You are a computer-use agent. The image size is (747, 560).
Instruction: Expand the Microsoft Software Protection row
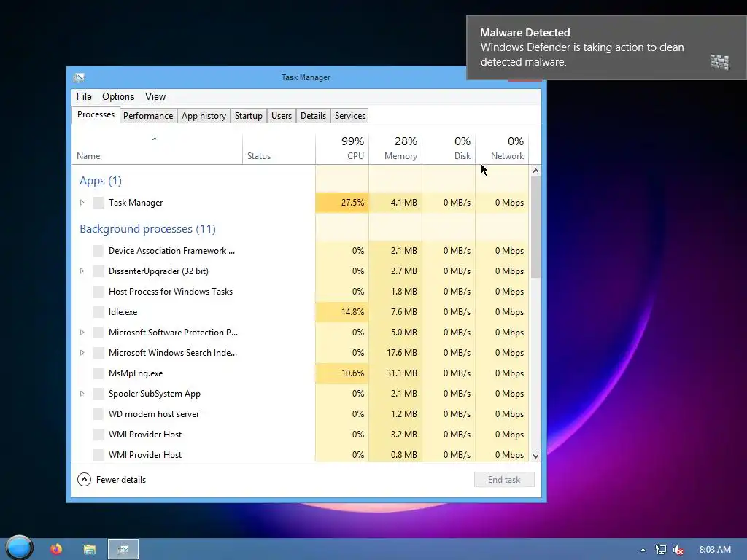[x=82, y=332]
